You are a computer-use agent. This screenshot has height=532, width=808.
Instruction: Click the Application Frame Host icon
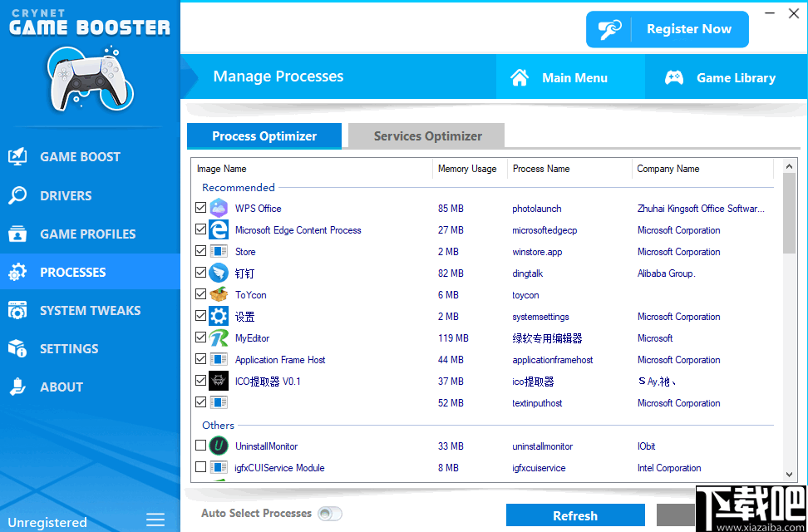point(219,359)
